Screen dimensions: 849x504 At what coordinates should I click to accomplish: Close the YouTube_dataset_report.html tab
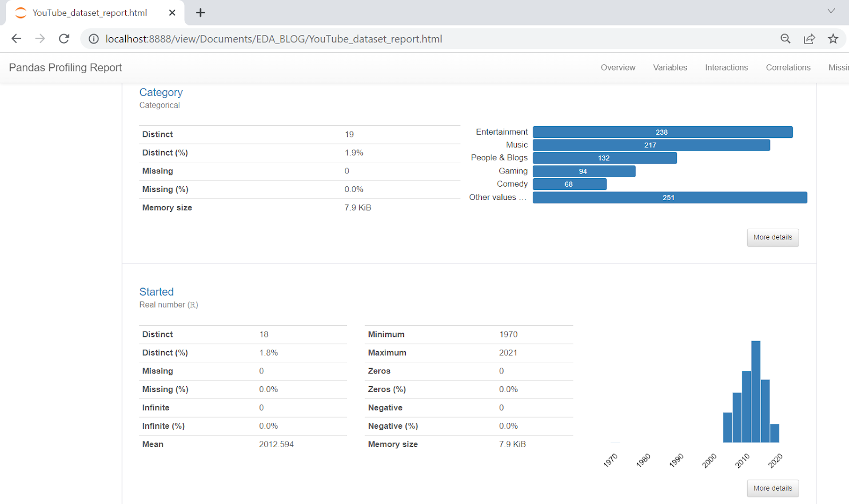click(172, 13)
